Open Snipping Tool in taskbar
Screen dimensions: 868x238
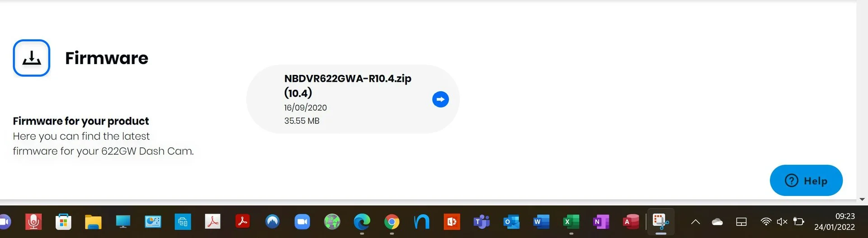[x=660, y=222]
